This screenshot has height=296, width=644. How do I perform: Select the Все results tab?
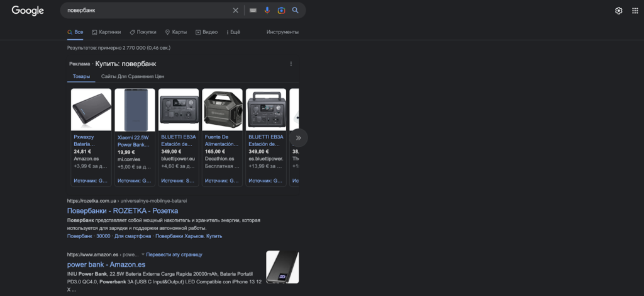[x=75, y=32]
